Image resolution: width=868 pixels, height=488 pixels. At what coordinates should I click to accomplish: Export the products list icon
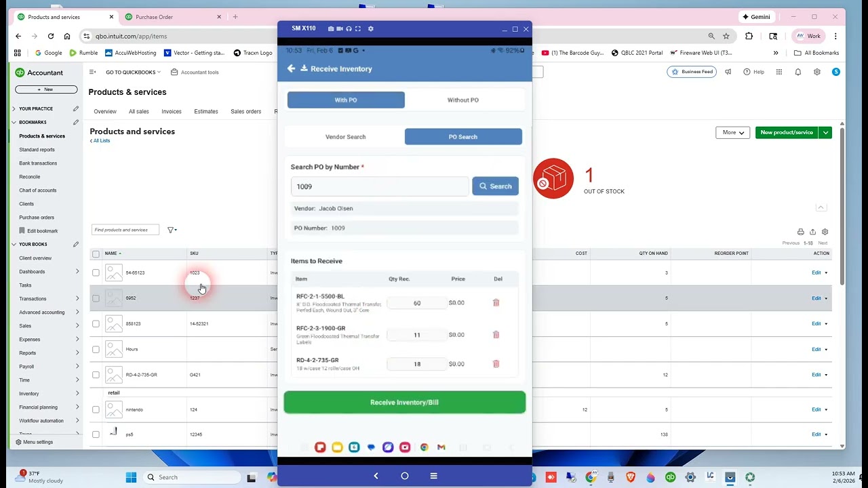point(812,232)
